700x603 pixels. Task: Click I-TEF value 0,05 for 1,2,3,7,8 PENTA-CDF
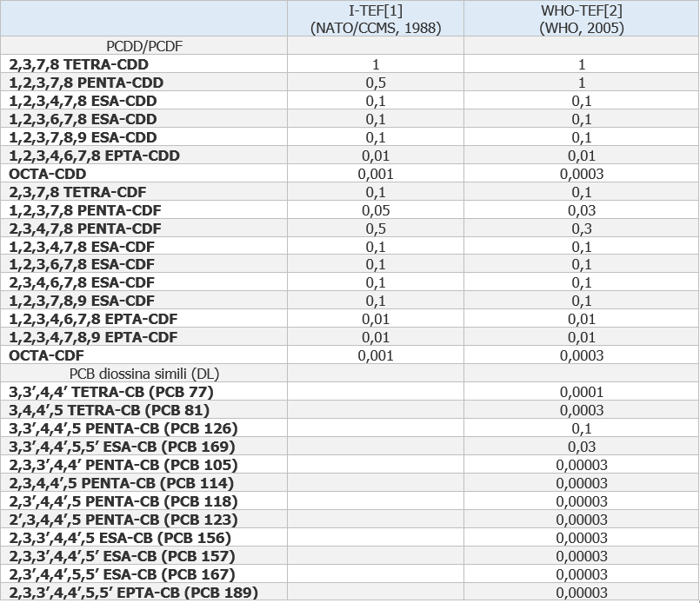point(376,210)
